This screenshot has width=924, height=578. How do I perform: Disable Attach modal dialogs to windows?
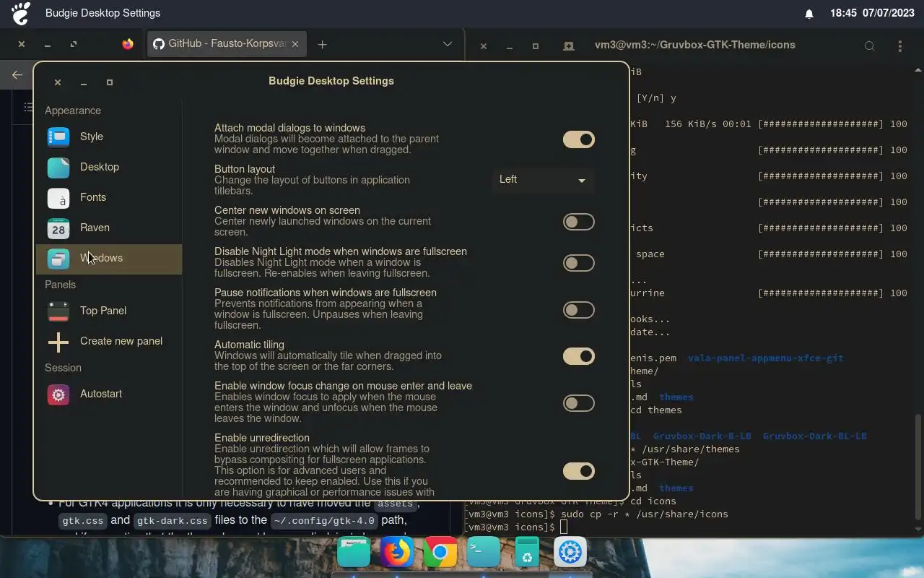click(x=579, y=139)
